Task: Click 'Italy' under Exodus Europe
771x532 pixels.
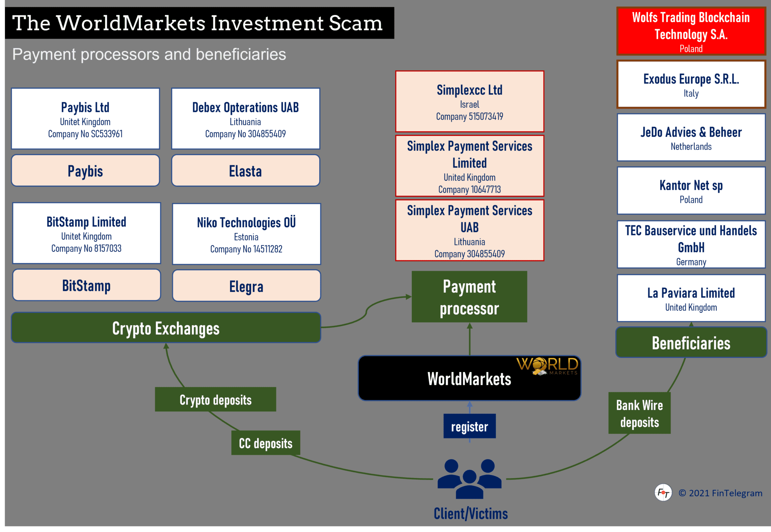Action: pyautogui.click(x=691, y=94)
